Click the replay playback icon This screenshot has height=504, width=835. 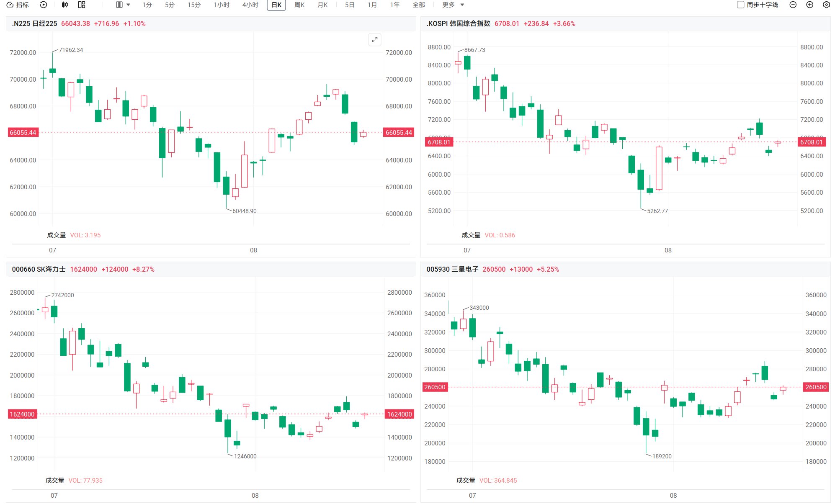(44, 5)
